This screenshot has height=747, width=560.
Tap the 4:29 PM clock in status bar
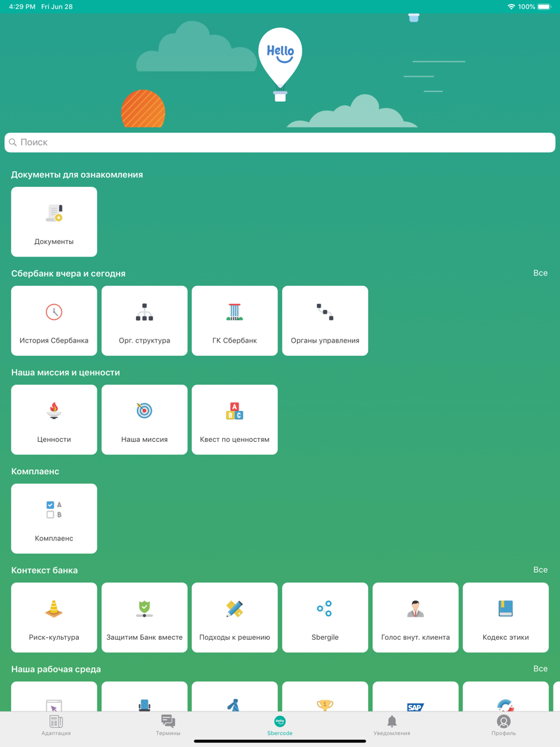pos(22,7)
